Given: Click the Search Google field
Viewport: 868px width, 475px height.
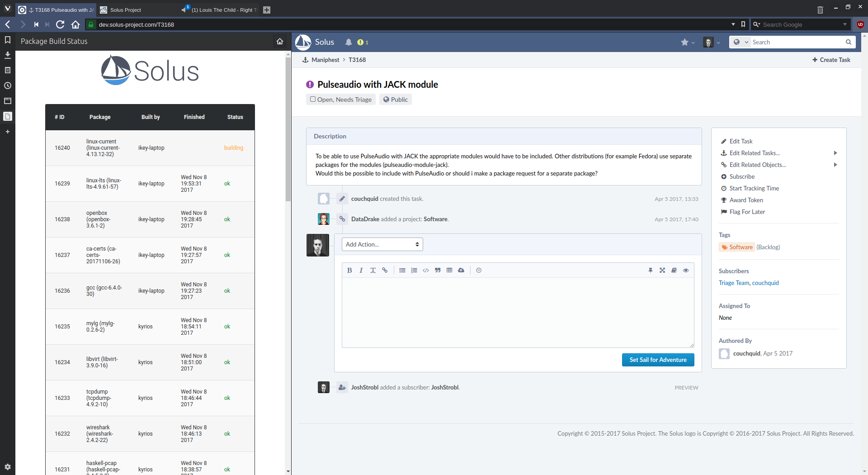Looking at the screenshot, I should (x=800, y=24).
